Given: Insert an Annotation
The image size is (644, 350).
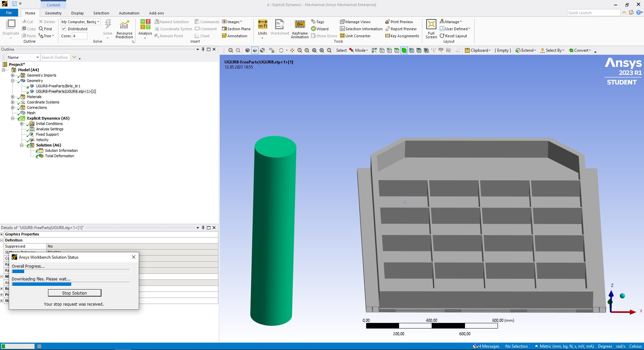Looking at the screenshot, I should click(x=234, y=36).
